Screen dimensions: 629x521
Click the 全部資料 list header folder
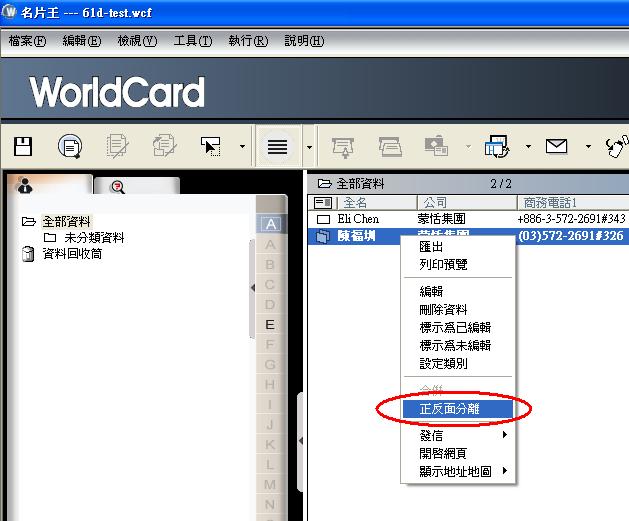pyautogui.click(x=324, y=184)
